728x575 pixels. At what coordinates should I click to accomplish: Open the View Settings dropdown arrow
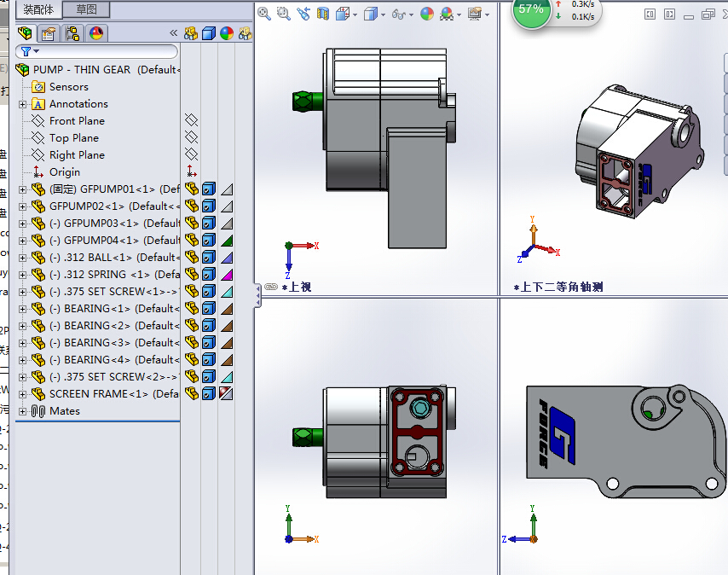[x=487, y=15]
